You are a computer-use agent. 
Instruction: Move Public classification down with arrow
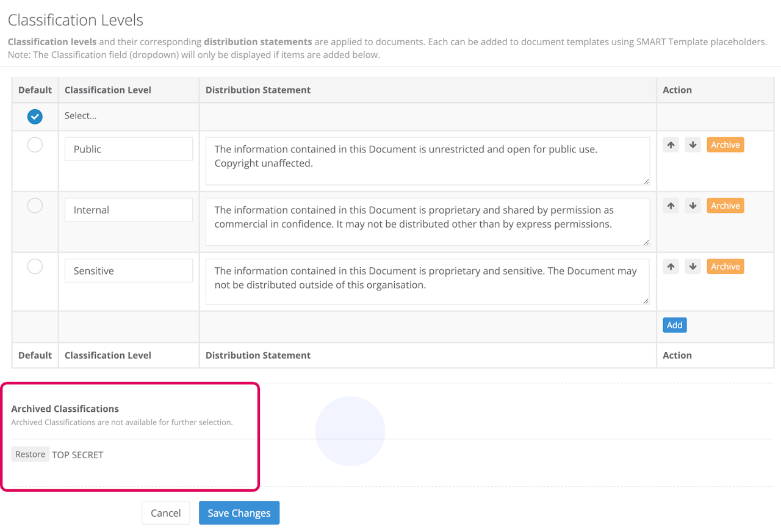(693, 145)
